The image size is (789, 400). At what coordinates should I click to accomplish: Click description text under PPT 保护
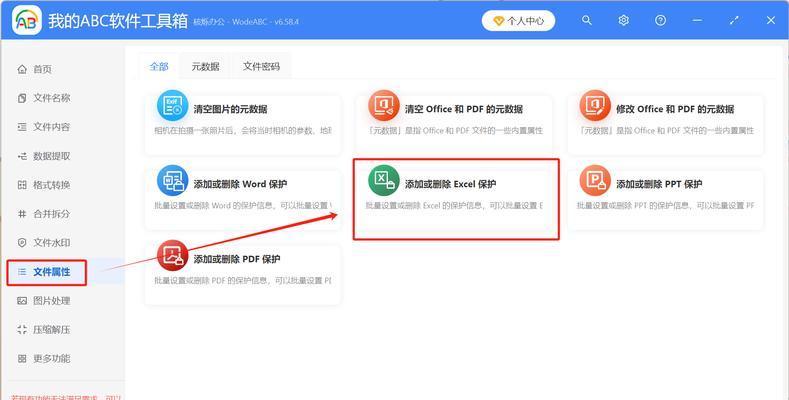pyautogui.click(x=666, y=206)
